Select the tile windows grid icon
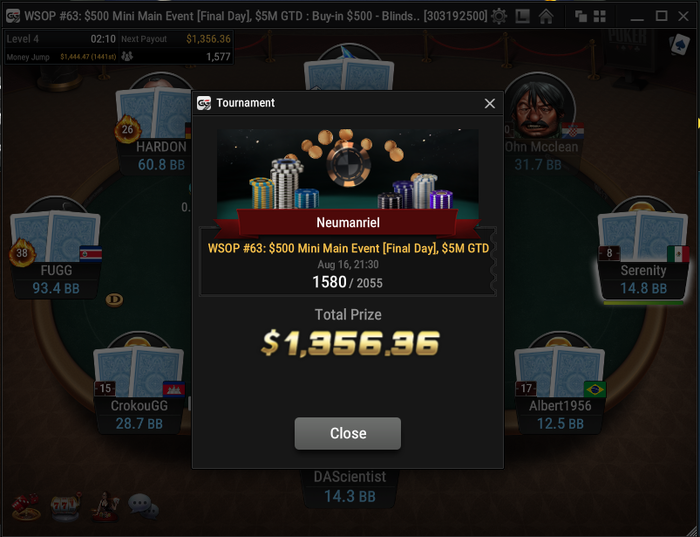The height and width of the screenshot is (537, 700). [x=600, y=17]
